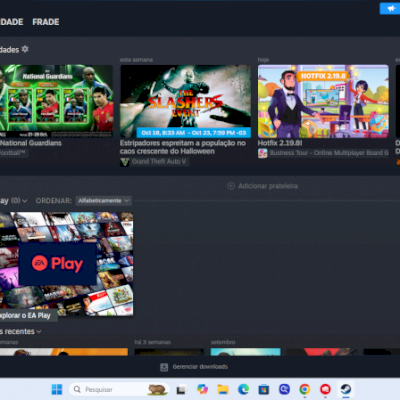Click the 'Hotfix 2.19.8!' headline text
The width and height of the screenshot is (400, 400).
pyautogui.click(x=280, y=143)
